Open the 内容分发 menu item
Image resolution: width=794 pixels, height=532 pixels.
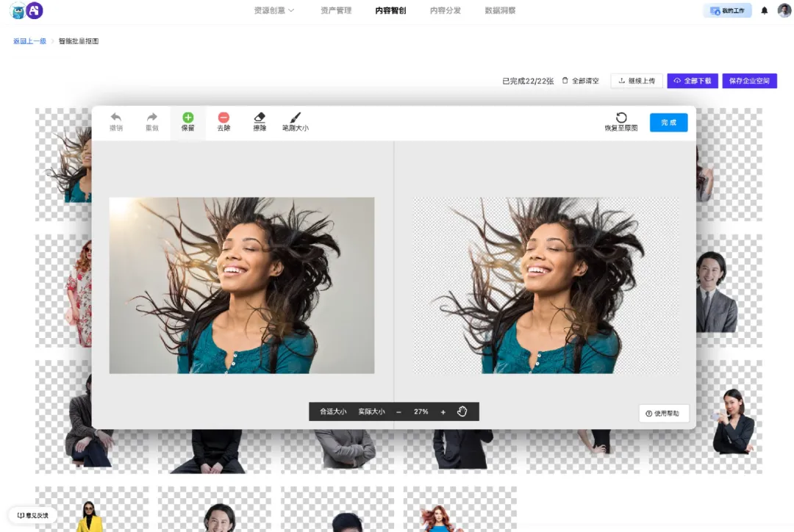tap(445, 10)
